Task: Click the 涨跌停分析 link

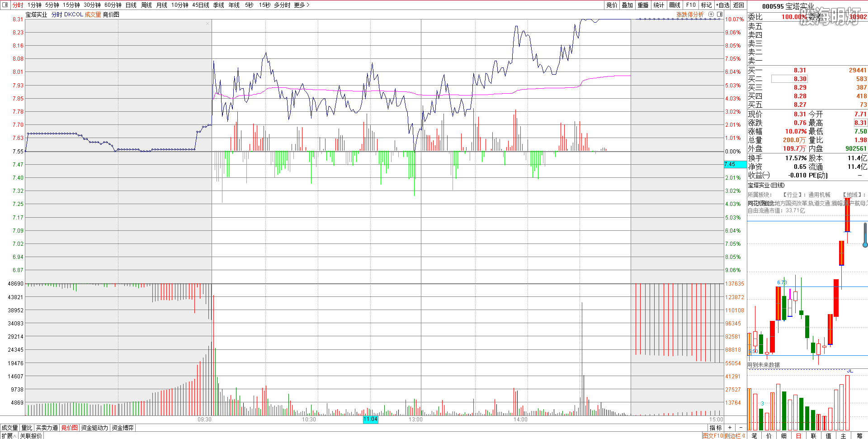Action: [690, 14]
